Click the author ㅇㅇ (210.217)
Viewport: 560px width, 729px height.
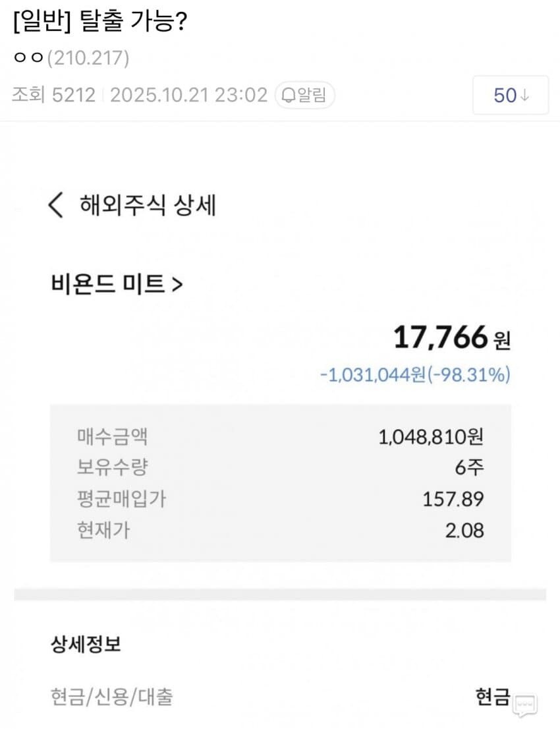70,59
